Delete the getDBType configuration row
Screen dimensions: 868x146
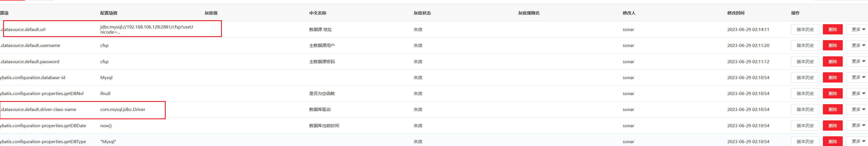point(832,141)
